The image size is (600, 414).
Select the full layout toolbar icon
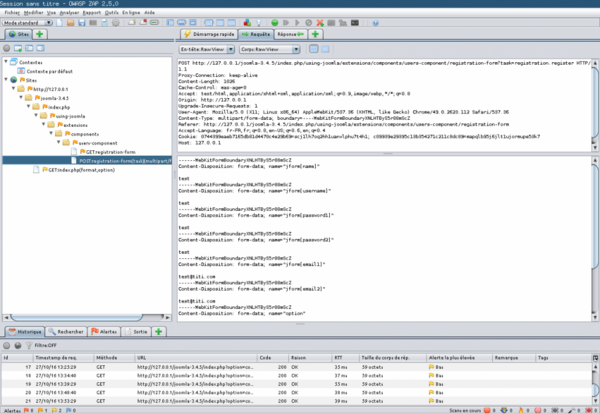(193, 23)
